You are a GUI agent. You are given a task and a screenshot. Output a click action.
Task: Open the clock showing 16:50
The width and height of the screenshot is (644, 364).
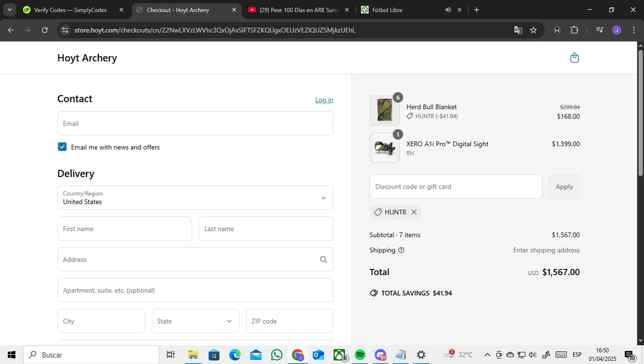click(x=602, y=355)
